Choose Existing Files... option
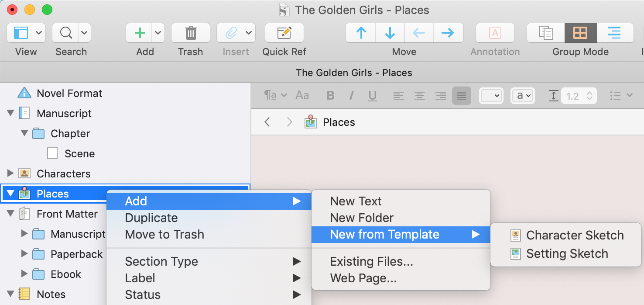The image size is (644, 305). (x=401, y=261)
